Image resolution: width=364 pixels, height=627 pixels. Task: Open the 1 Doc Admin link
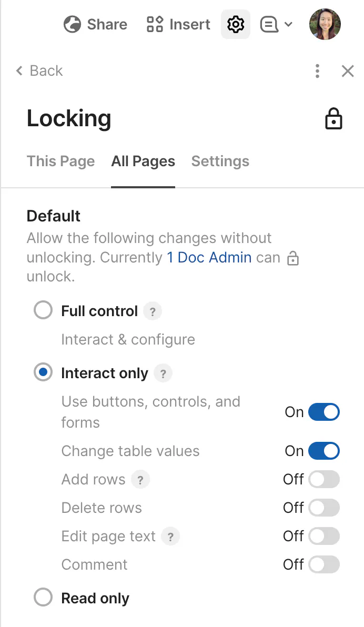click(x=209, y=257)
